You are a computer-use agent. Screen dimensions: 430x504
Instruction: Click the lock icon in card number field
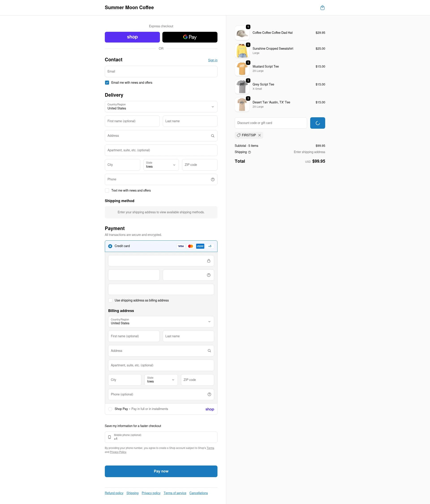click(x=209, y=261)
